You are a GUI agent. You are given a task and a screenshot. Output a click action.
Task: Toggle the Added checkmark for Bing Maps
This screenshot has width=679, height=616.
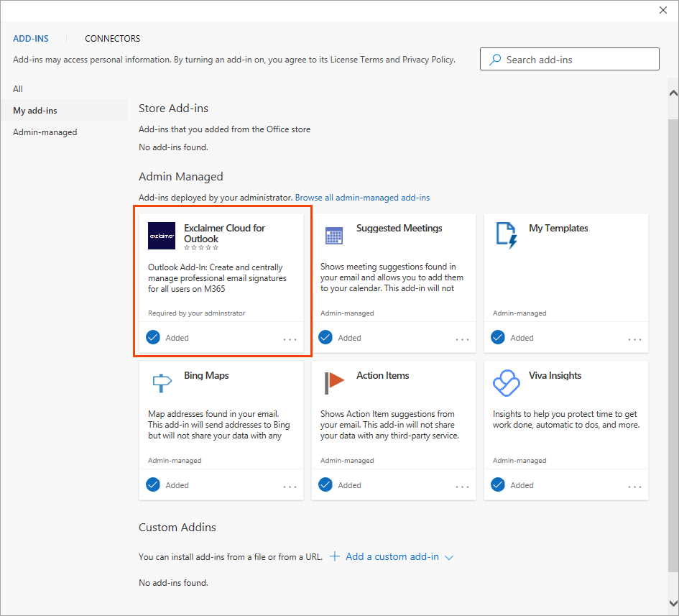(153, 485)
